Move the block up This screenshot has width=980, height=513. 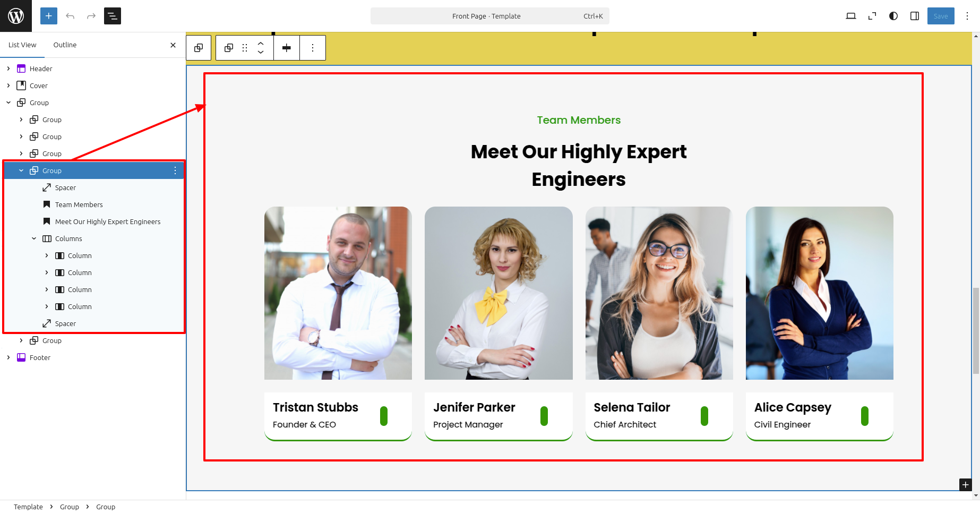(x=261, y=43)
